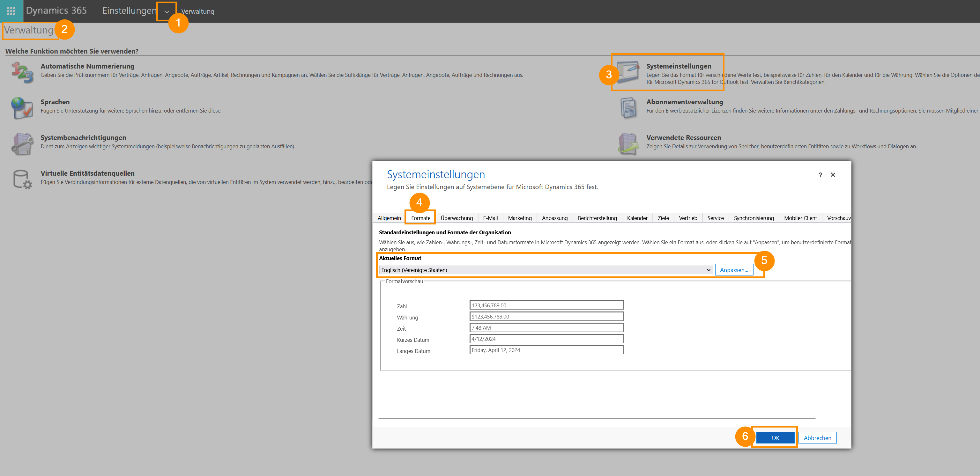Switch to the Anpassung tab
This screenshot has height=476, width=980.
click(554, 218)
